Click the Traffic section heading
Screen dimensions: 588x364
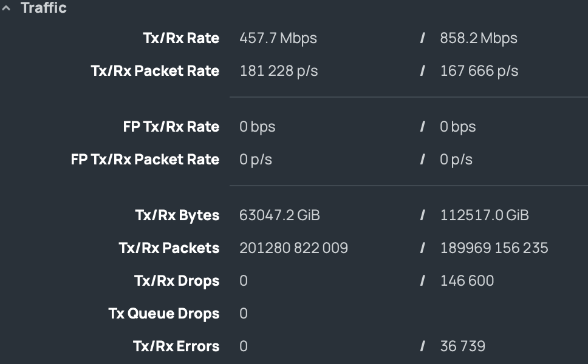[x=44, y=8]
